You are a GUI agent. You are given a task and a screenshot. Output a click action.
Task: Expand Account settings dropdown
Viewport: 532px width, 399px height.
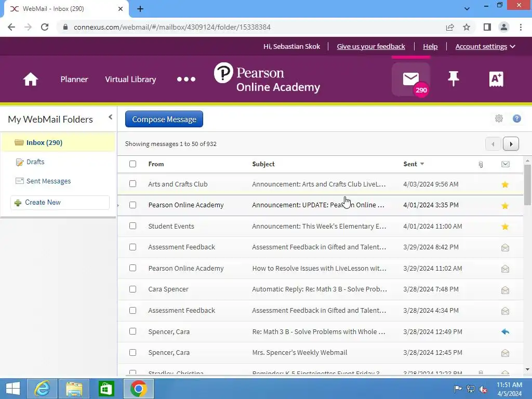click(485, 46)
